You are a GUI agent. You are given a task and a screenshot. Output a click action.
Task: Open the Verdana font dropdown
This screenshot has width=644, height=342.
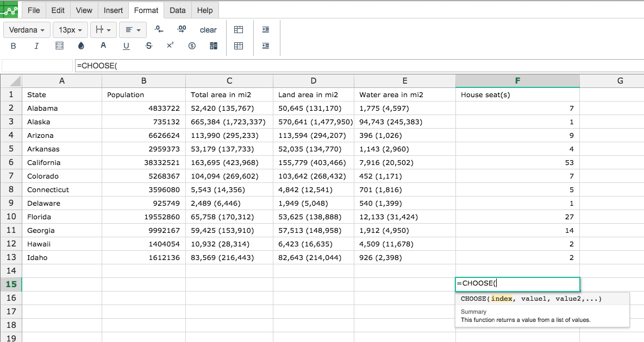click(27, 30)
